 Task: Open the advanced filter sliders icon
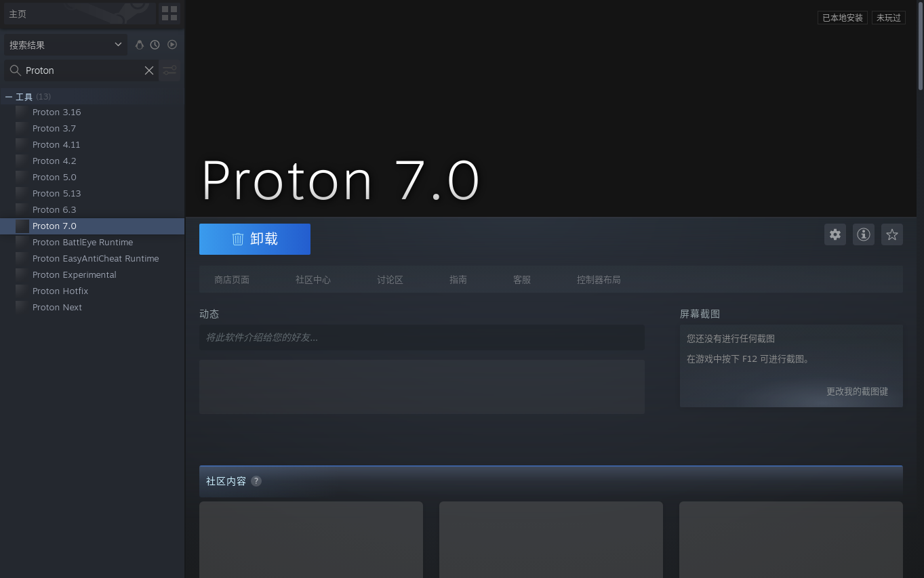click(169, 70)
